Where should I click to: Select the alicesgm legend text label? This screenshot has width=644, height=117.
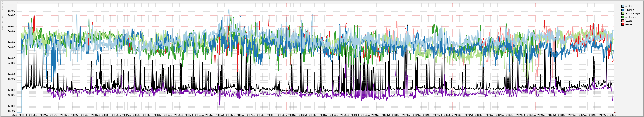(x=632, y=13)
